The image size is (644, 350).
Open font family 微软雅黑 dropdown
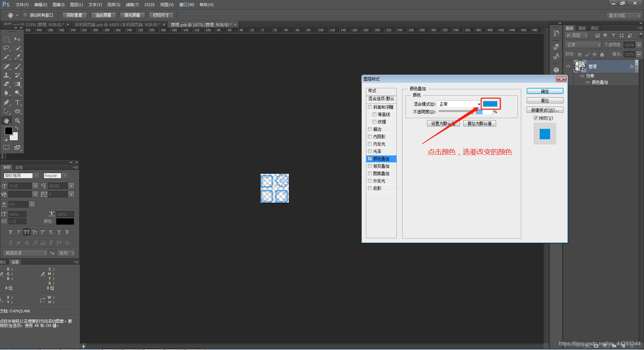37,176
